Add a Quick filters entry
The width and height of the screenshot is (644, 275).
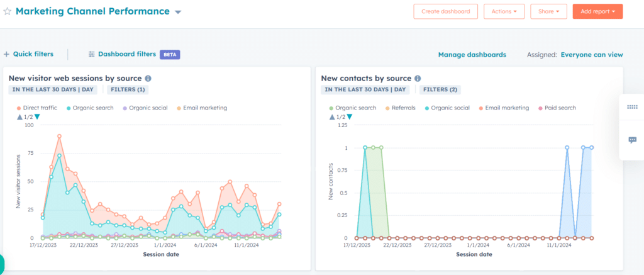coord(29,54)
